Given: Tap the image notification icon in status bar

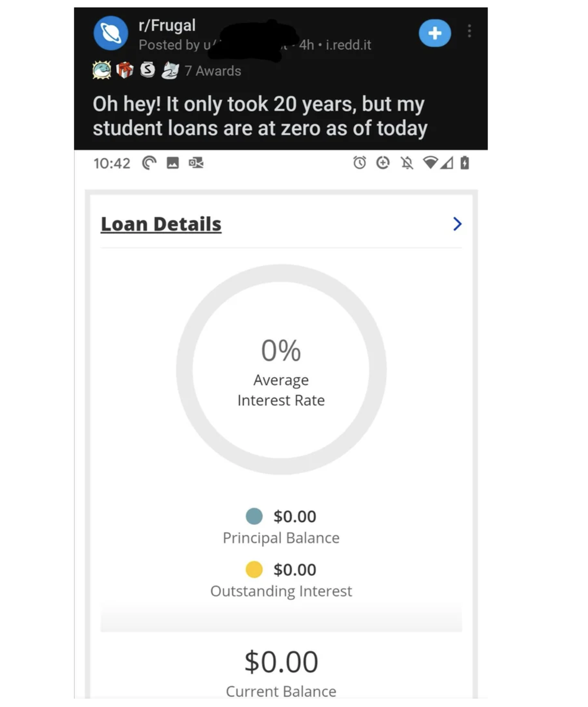Looking at the screenshot, I should (173, 163).
